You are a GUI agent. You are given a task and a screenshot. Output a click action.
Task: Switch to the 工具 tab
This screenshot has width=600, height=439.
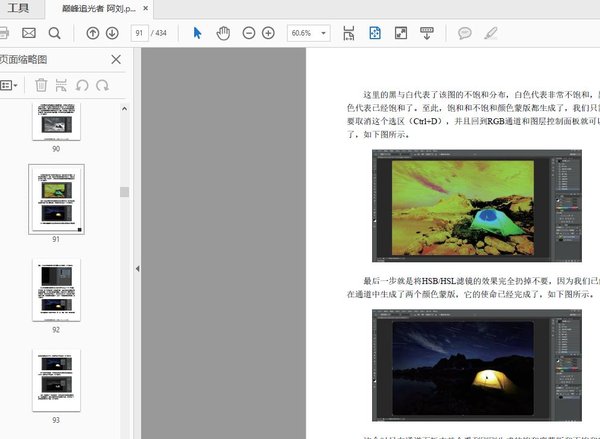19,8
